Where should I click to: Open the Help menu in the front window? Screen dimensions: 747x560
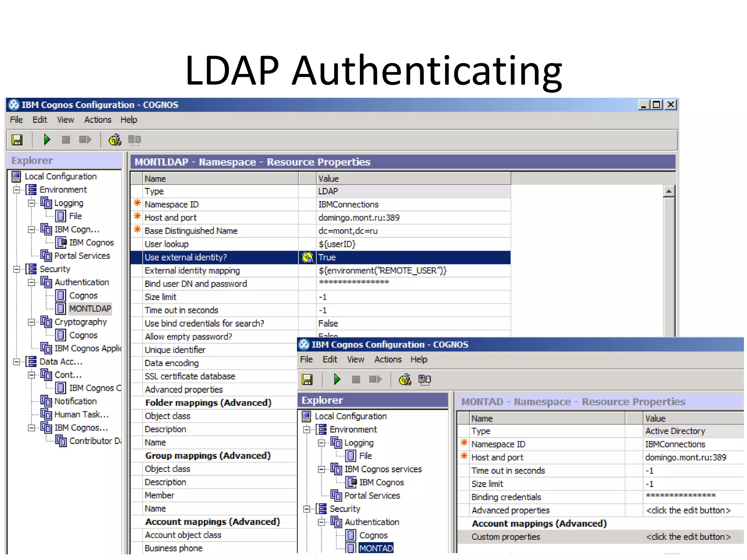(419, 359)
